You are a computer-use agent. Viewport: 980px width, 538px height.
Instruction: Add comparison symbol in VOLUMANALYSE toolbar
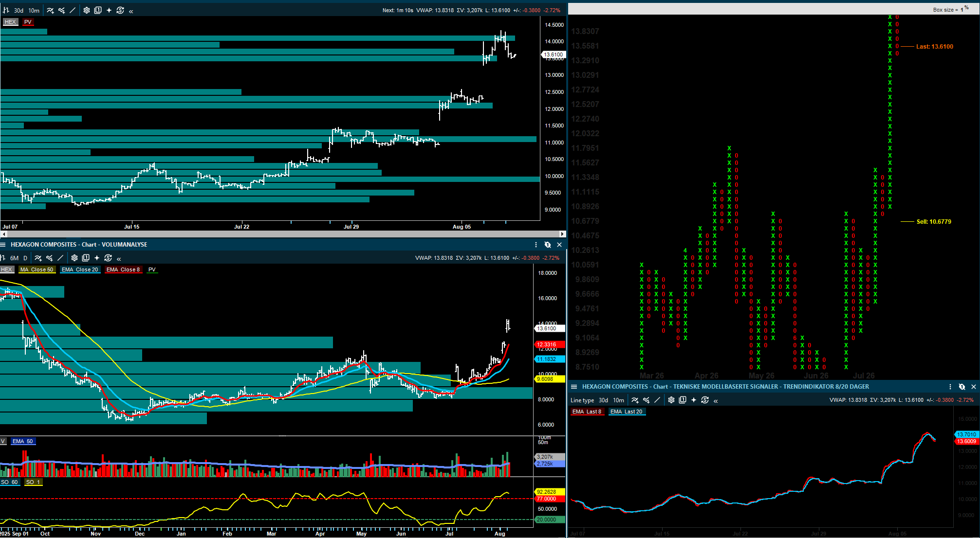click(x=49, y=258)
